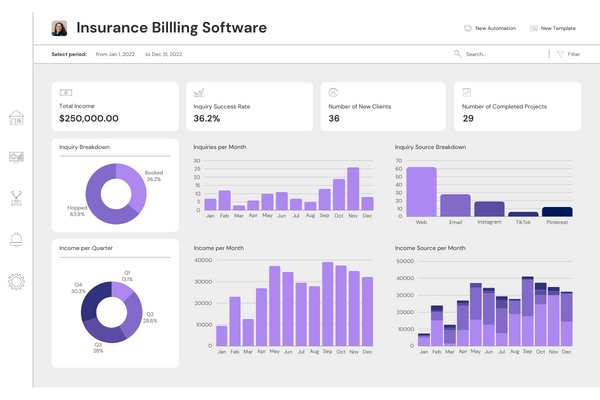This screenshot has width=600, height=400.
Task: Click the user profile avatar
Action: tap(59, 28)
